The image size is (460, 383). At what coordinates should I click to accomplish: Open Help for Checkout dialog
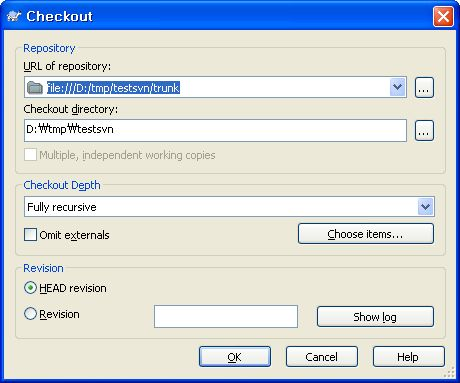(x=408, y=357)
